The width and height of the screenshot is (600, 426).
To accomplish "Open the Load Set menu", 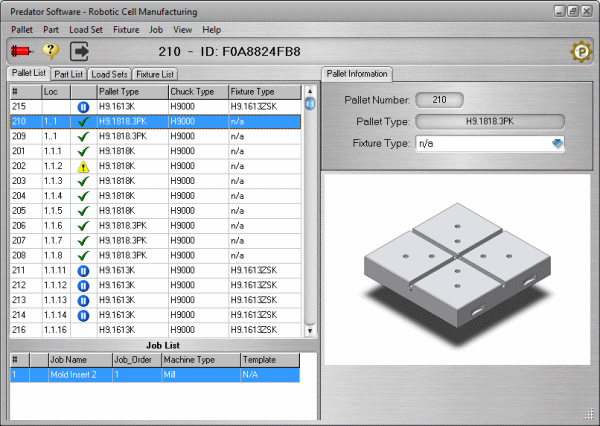I will point(86,30).
